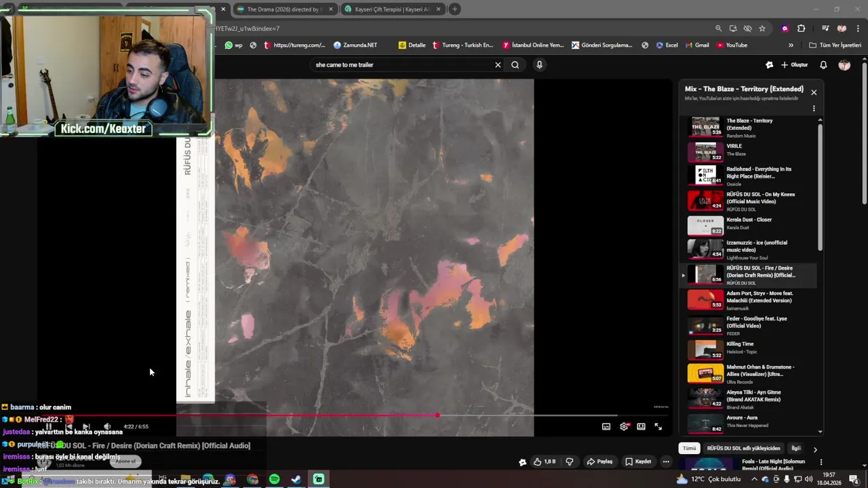
Task: Open the more actions ellipsis under the video
Action: pyautogui.click(x=666, y=462)
